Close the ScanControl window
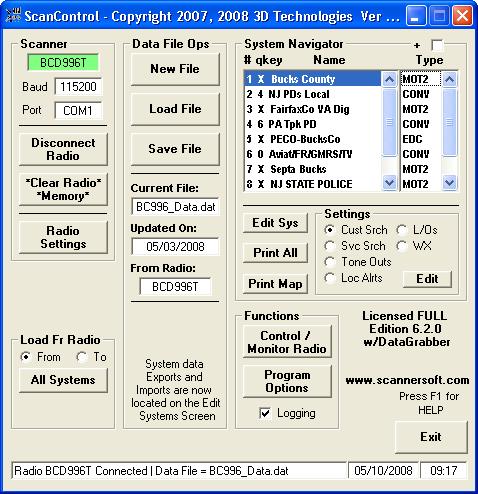Image resolution: width=478 pixels, height=494 pixels. (462, 16)
